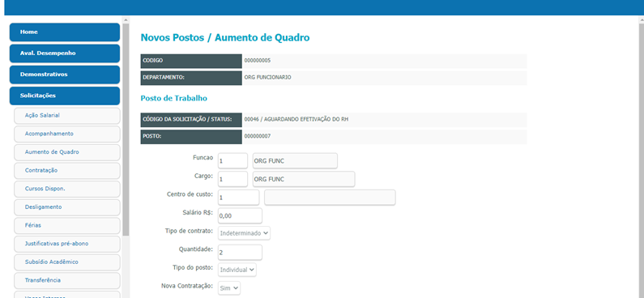Click the POSTO value 000000007
The image size is (644, 298).
257,136
